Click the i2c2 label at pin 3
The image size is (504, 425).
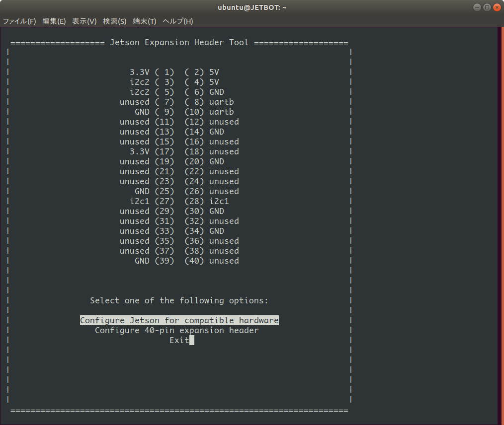coord(140,82)
